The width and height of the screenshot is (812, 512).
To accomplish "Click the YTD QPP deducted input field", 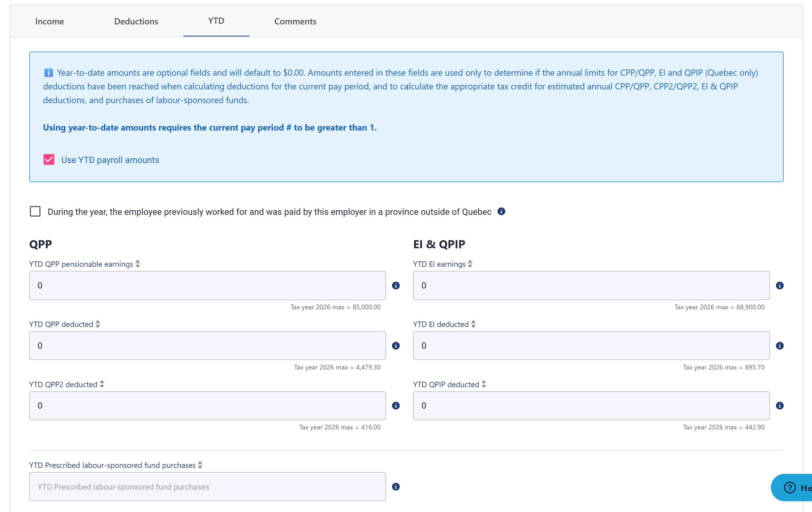I will click(x=207, y=345).
